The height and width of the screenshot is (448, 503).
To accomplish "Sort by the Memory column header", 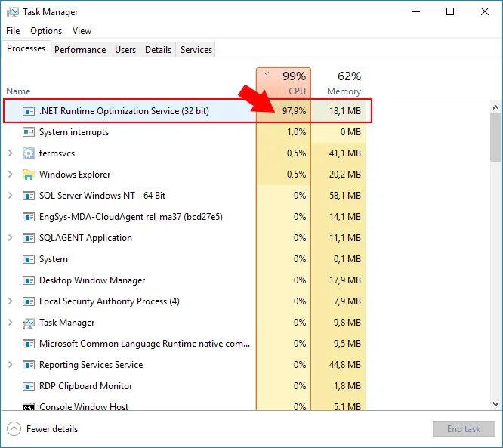I will [x=338, y=82].
